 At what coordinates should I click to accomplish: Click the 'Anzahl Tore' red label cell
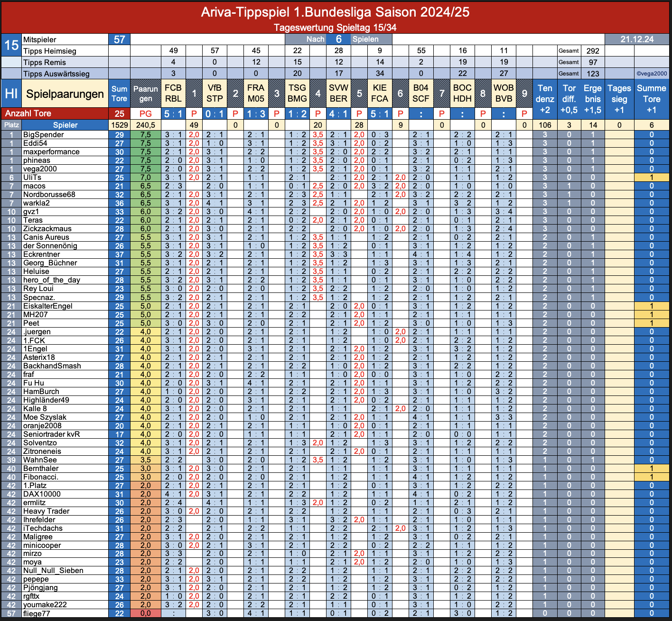pyautogui.click(x=55, y=113)
